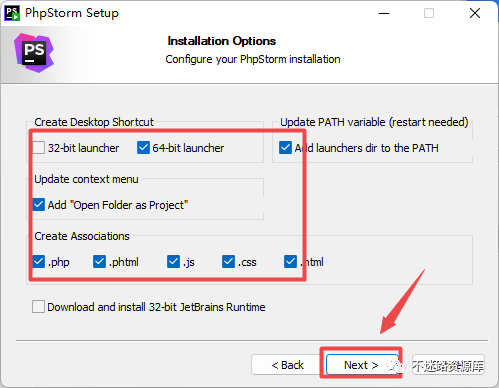The width and height of the screenshot is (499, 388).
Task: Click the Cancel button beside Next
Action: [x=448, y=365]
